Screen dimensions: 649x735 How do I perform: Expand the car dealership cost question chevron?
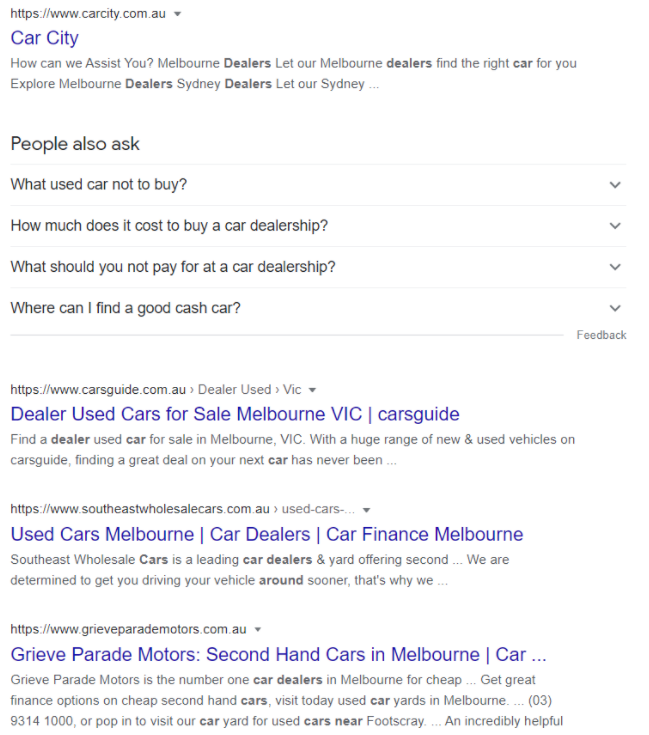615,226
